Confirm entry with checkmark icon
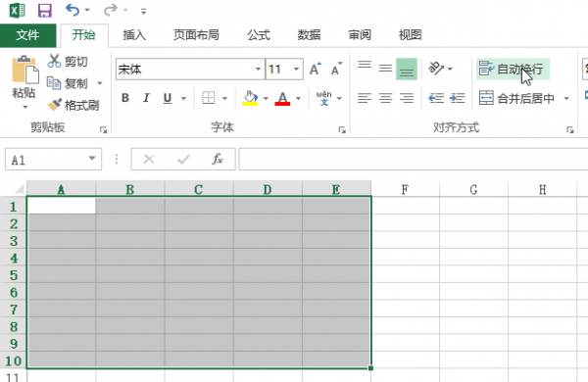This screenshot has width=588, height=382. (x=183, y=160)
